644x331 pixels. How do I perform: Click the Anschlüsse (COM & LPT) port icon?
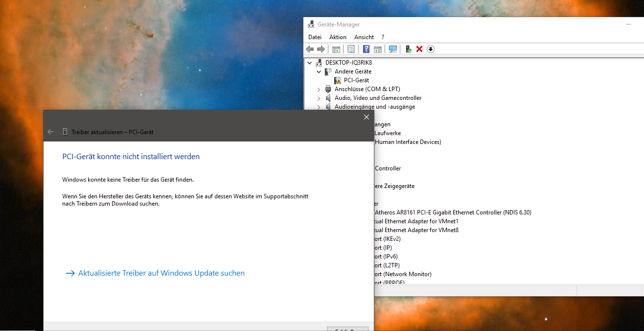coord(328,89)
